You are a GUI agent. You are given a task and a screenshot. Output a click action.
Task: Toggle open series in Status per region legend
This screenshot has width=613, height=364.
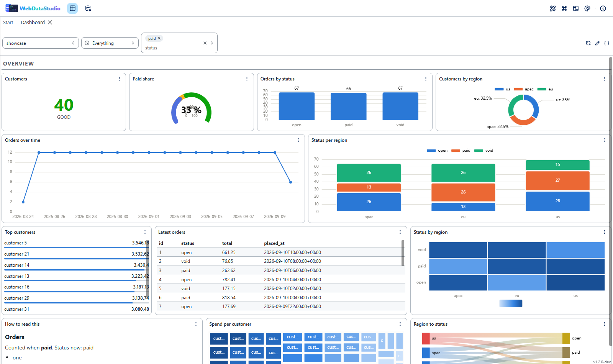click(437, 151)
